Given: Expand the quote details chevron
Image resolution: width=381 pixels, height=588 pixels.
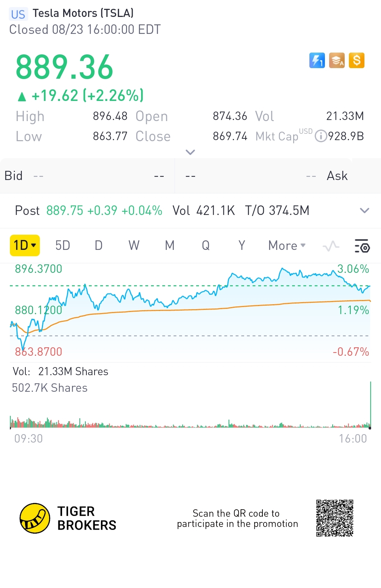Looking at the screenshot, I should (190, 152).
